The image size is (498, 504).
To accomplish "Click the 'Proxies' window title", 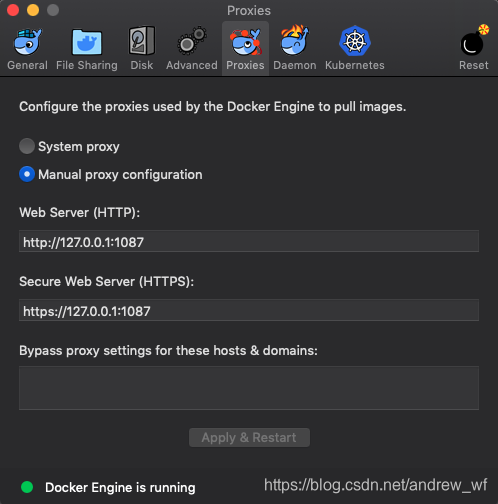I will coord(249,11).
